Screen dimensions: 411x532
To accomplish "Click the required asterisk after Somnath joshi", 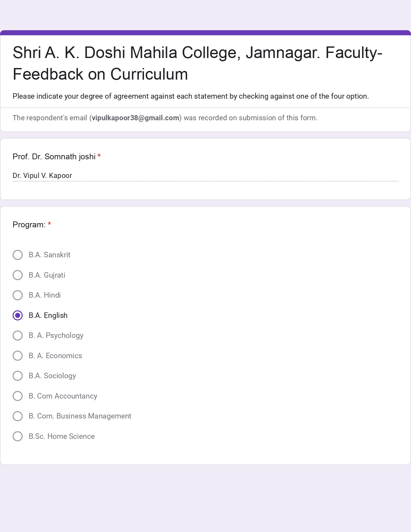I will [x=99, y=156].
